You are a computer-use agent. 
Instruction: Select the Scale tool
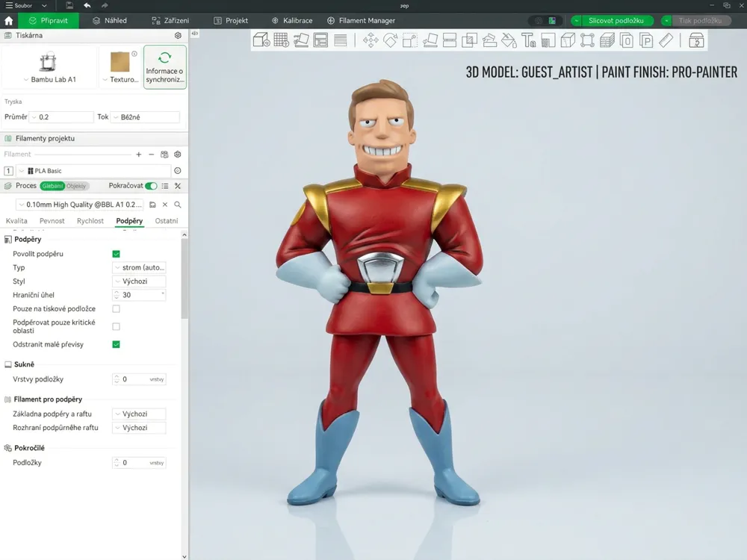409,40
